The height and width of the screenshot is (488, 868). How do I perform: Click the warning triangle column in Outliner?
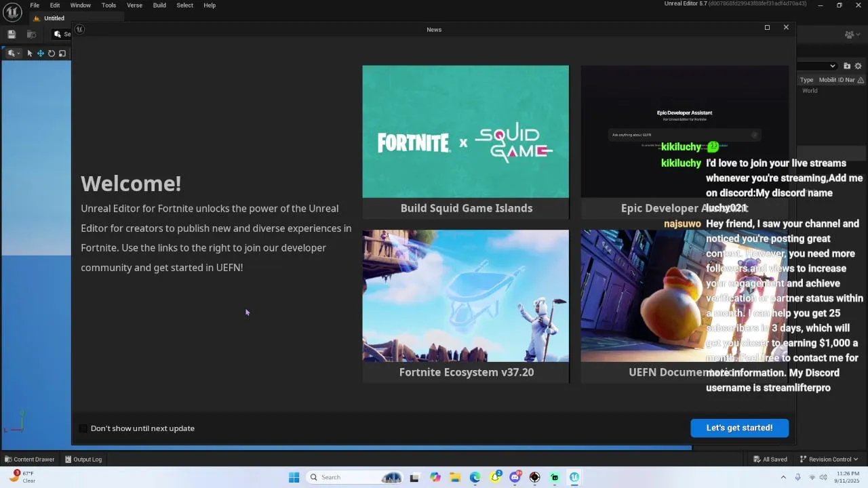point(861,80)
